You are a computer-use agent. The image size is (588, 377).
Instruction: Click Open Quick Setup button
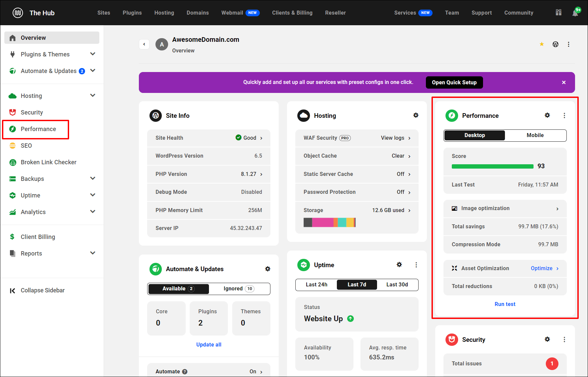pos(454,82)
